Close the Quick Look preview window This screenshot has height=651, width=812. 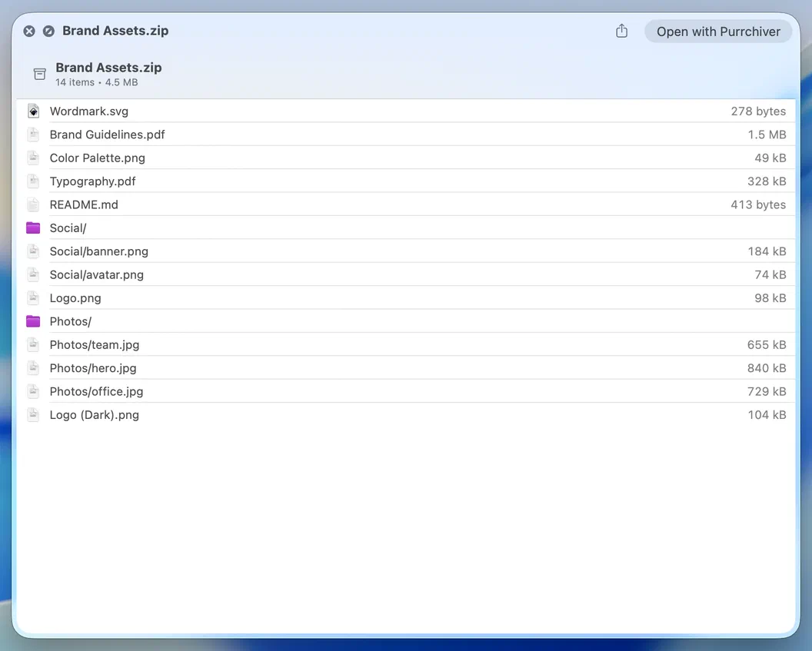point(29,32)
